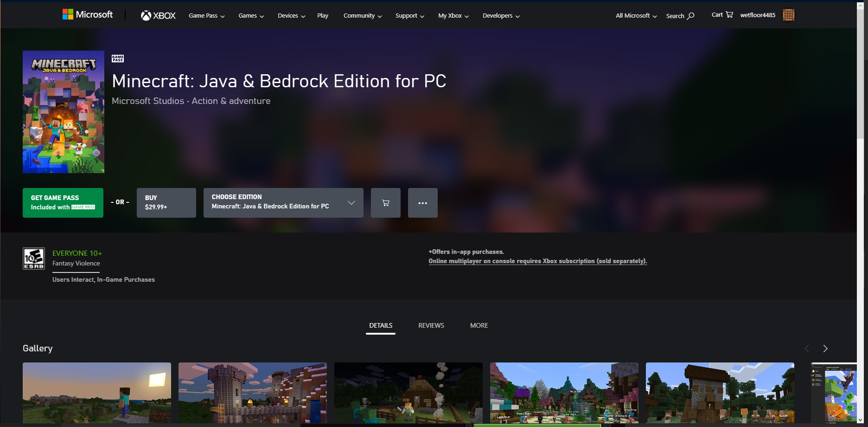This screenshot has height=427, width=868.
Task: Expand the Devices menu
Action: click(x=292, y=16)
